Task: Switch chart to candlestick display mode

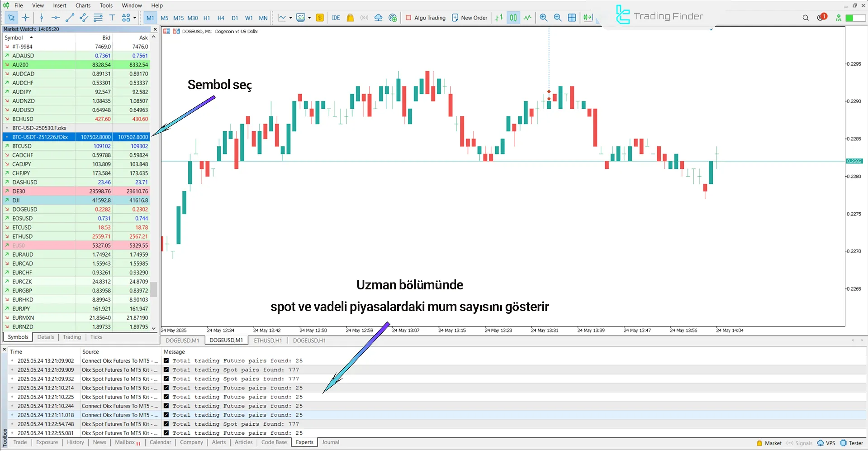Action: [513, 18]
